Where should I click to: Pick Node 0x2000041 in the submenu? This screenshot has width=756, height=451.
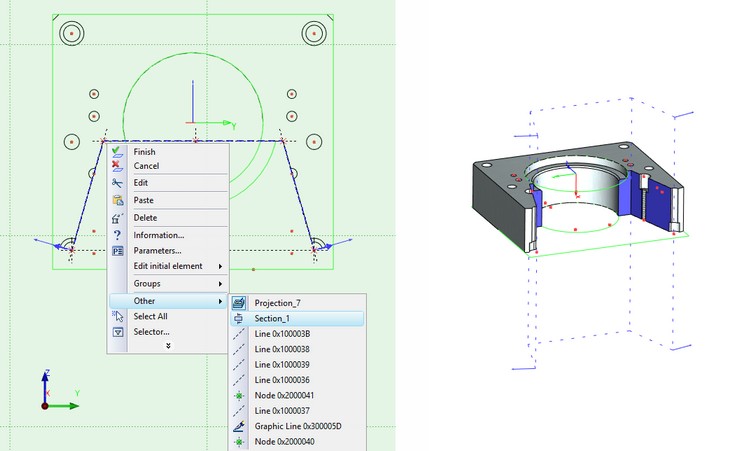(284, 395)
